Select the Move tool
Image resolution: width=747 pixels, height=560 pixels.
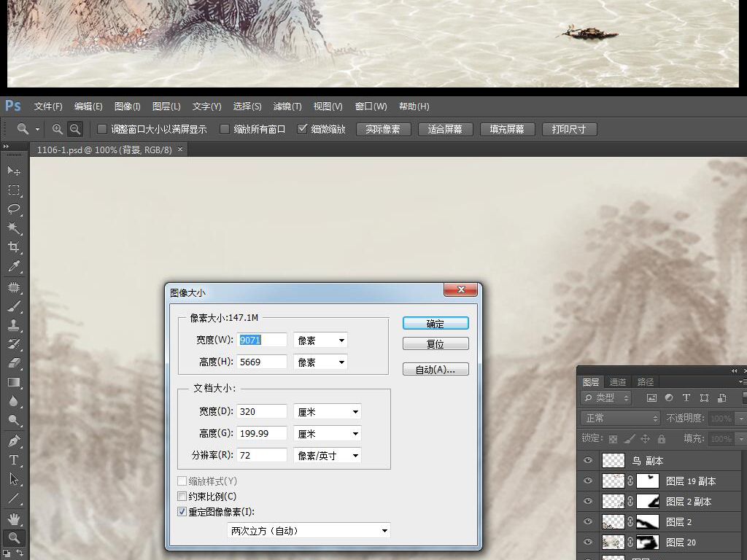tap(14, 171)
